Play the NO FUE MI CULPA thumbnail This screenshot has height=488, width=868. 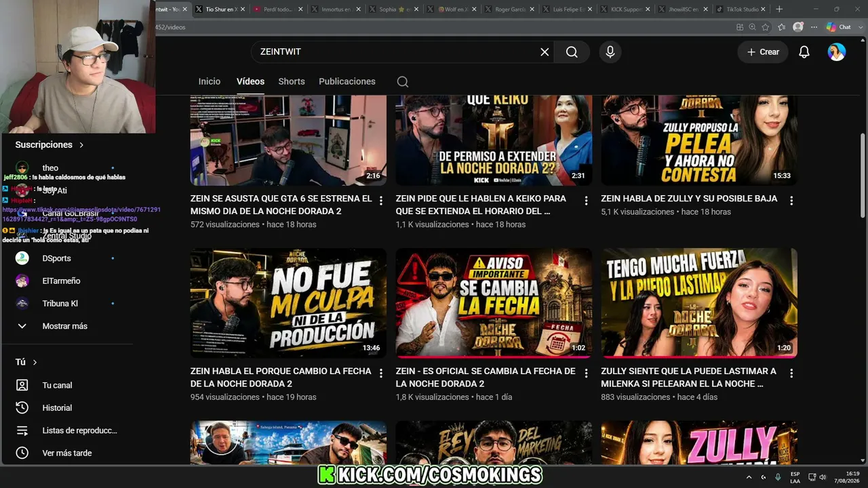point(288,303)
